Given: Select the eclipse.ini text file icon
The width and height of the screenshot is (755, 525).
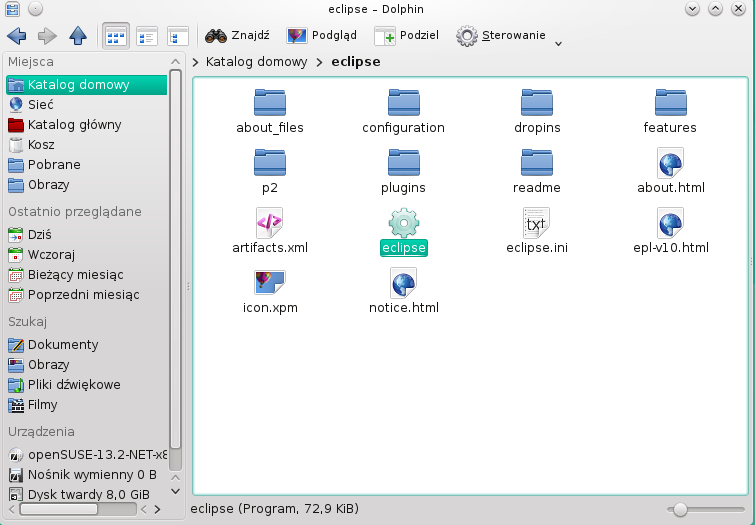Looking at the screenshot, I should (537, 222).
